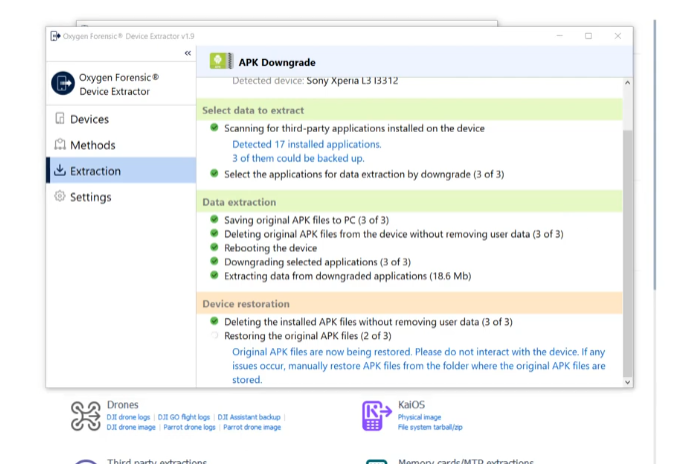The width and height of the screenshot is (695, 464).
Task: Click 'Extracting data from downgraded applications (18.6 Mb)'
Action: pyautogui.click(x=348, y=276)
